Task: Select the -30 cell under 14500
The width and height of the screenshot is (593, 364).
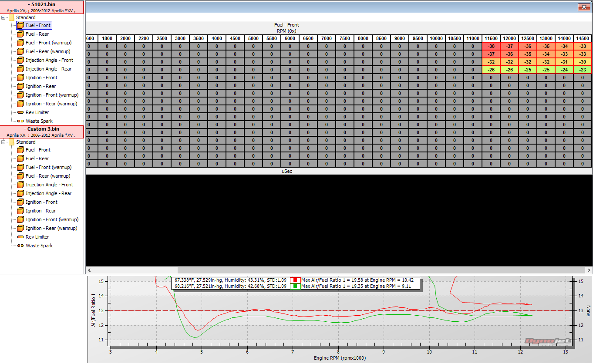Action: (583, 62)
